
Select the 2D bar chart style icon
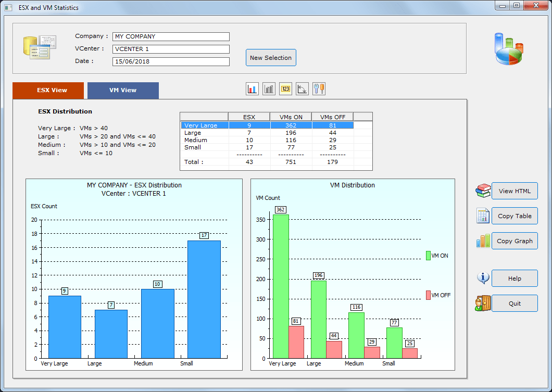tap(252, 88)
